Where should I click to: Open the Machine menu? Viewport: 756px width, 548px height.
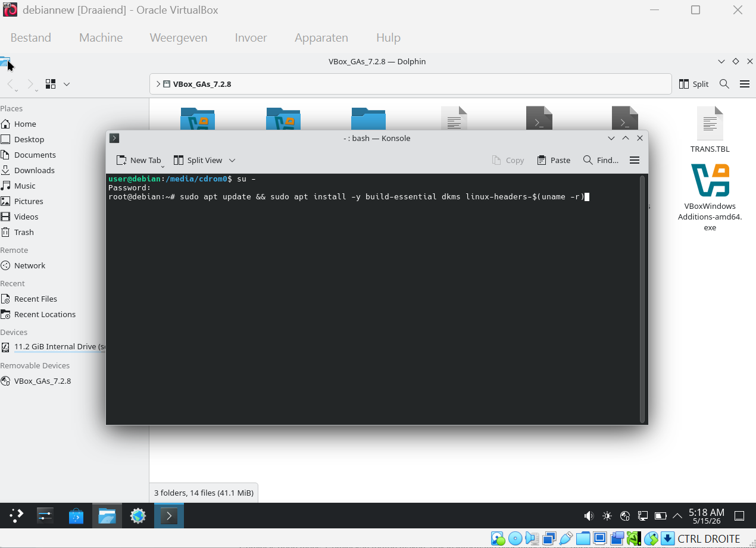click(101, 37)
